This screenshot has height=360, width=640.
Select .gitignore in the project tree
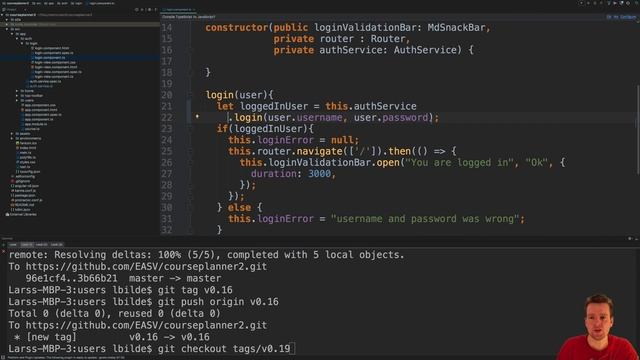coord(21,181)
